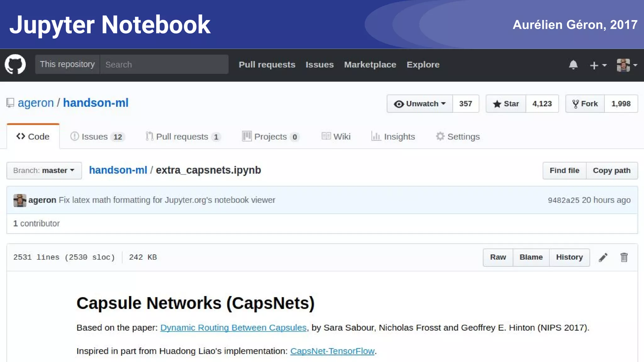Click the repository search input field
644x362 pixels.
tap(164, 64)
